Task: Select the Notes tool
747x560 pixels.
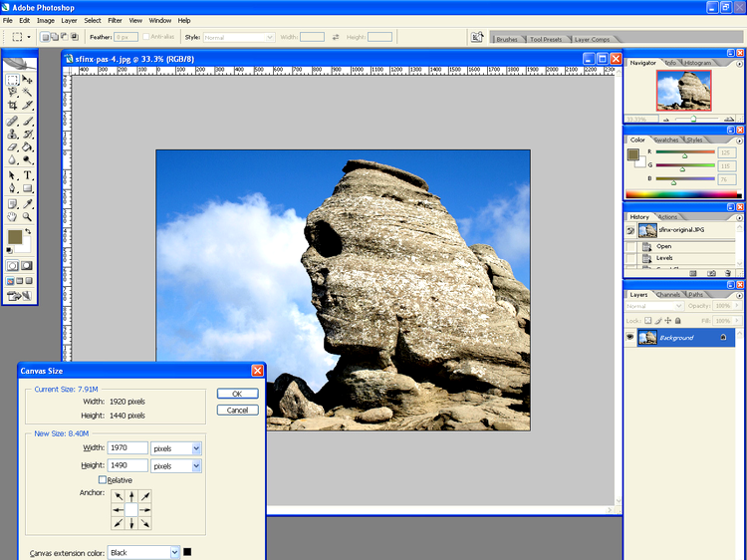Action: pos(12,204)
